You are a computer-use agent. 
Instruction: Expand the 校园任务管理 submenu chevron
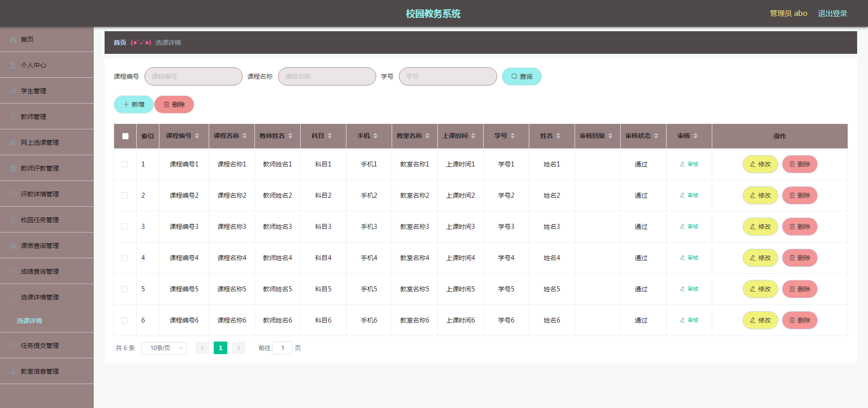click(x=82, y=219)
